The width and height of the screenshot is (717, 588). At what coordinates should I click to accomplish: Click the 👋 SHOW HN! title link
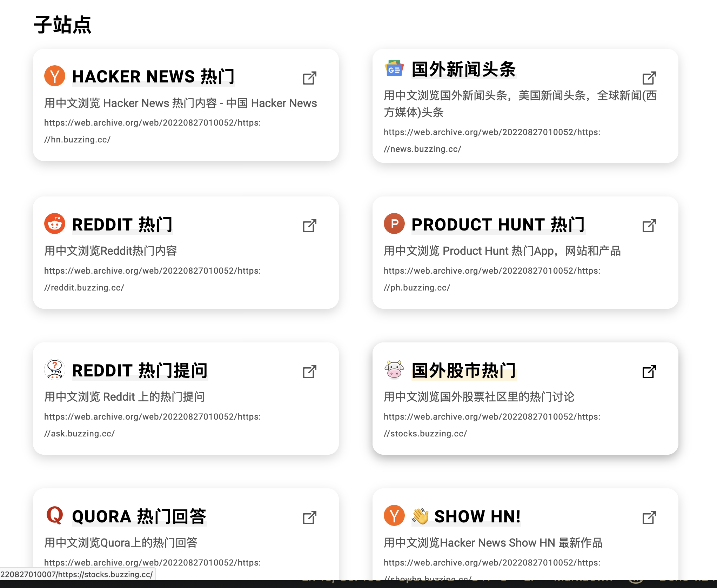466,516
